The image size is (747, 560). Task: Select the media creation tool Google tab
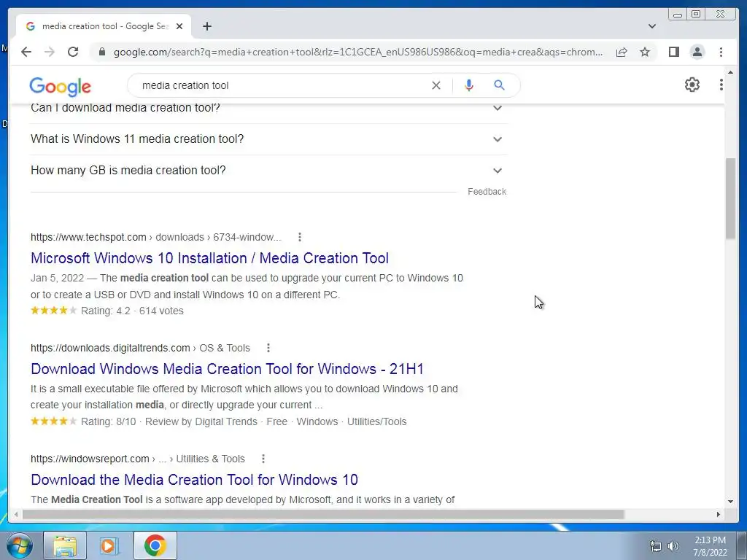[104, 26]
